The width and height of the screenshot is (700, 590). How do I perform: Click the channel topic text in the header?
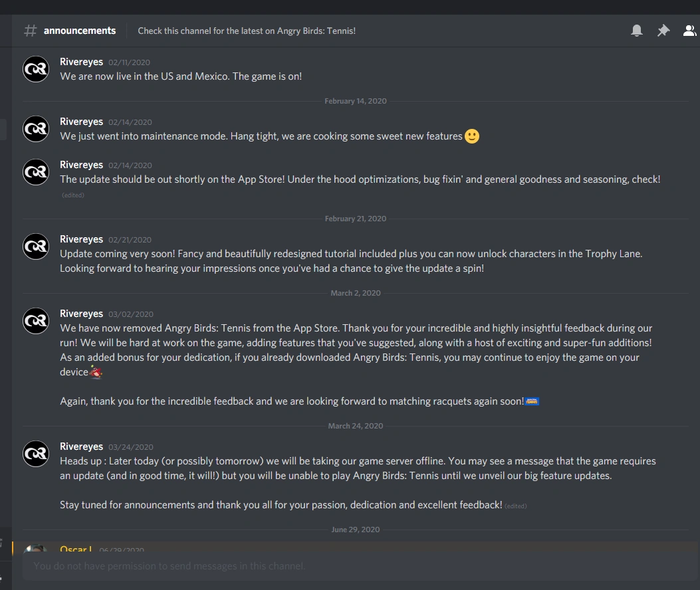(x=247, y=31)
